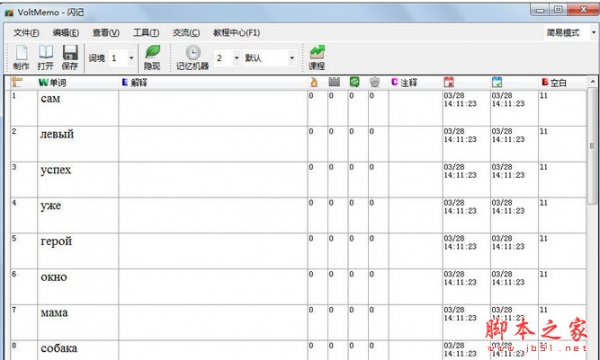Select the word cell "сам"
Screen dimensions: 600x360
coord(78,108)
